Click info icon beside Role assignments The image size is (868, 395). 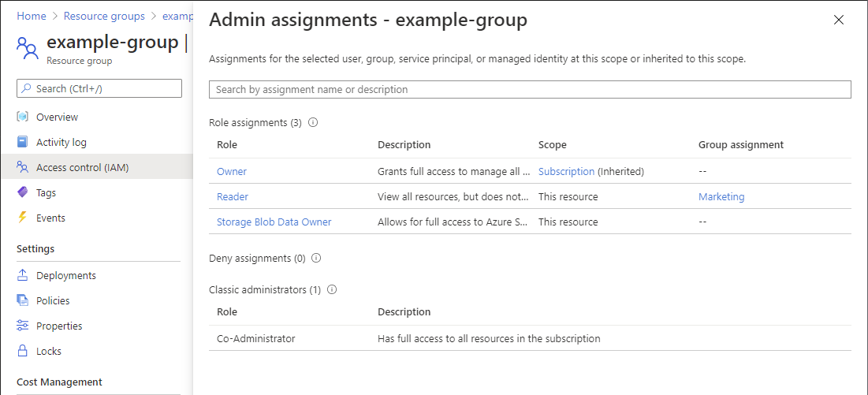[313, 123]
